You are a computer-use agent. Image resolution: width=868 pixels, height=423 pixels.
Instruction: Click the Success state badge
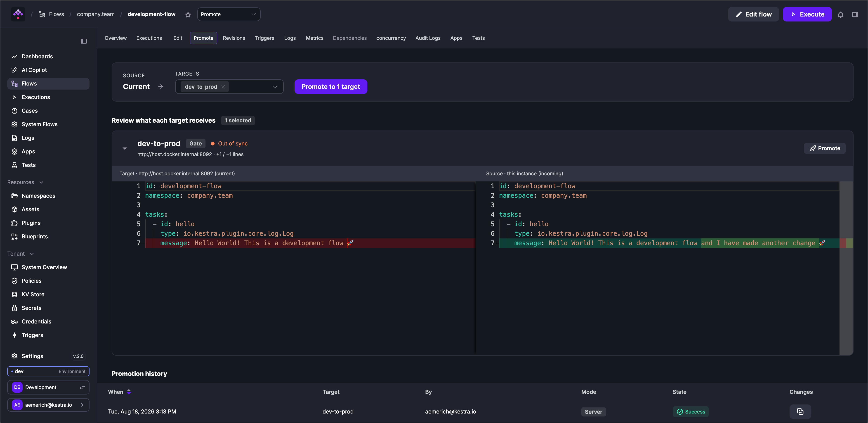(x=690, y=411)
